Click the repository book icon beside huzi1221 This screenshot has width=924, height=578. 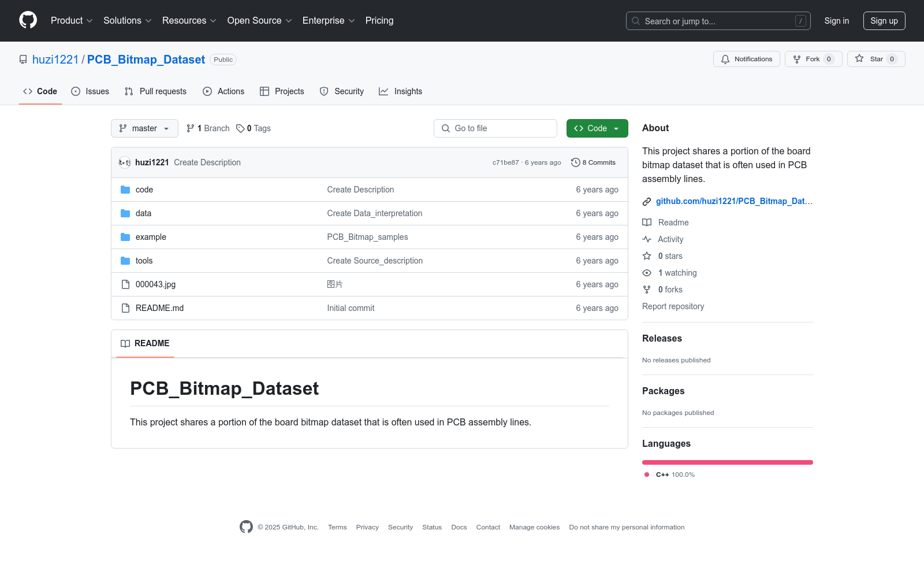[23, 60]
